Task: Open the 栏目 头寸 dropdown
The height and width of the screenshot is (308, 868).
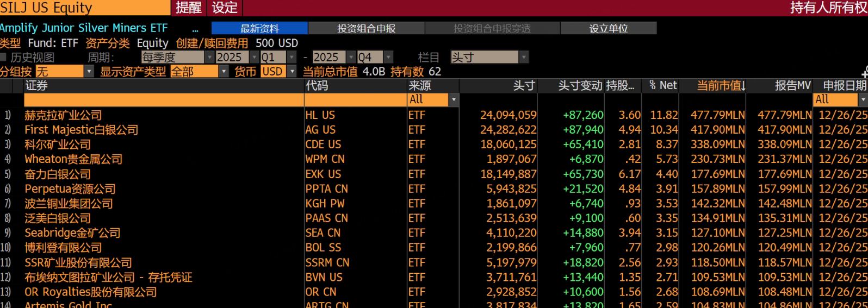Action: click(x=524, y=57)
